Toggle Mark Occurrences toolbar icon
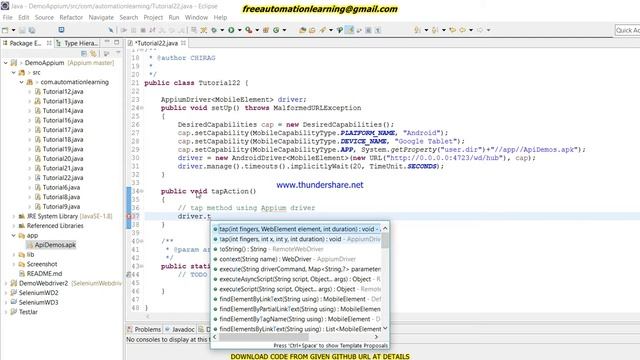The image size is (640, 360). 350,30
